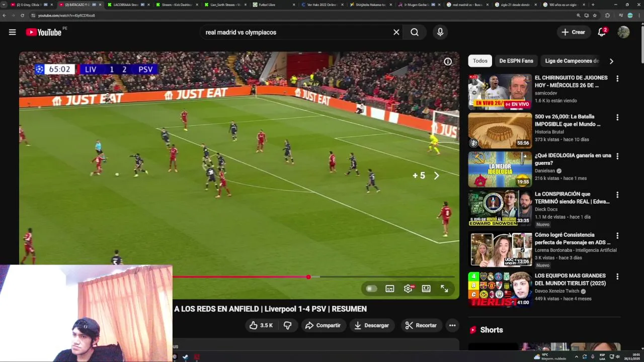Select the Liga de Campeones chip
The height and width of the screenshot is (362, 644).
[x=572, y=61]
